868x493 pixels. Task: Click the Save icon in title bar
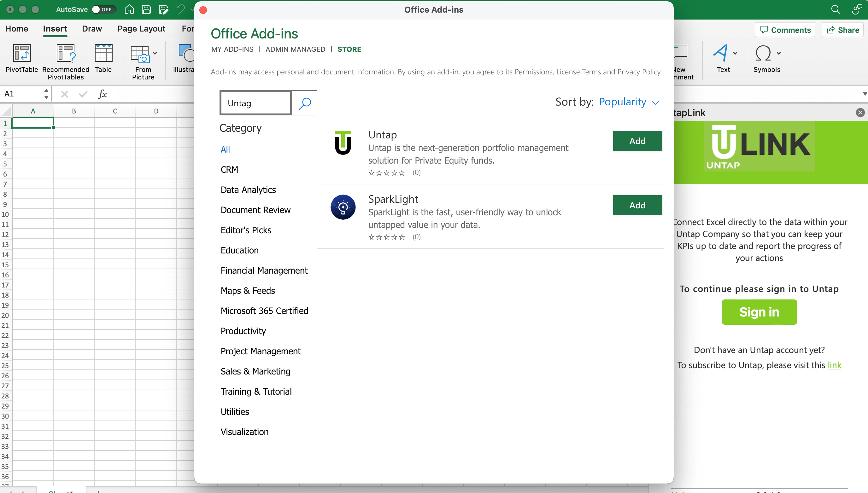pos(146,9)
